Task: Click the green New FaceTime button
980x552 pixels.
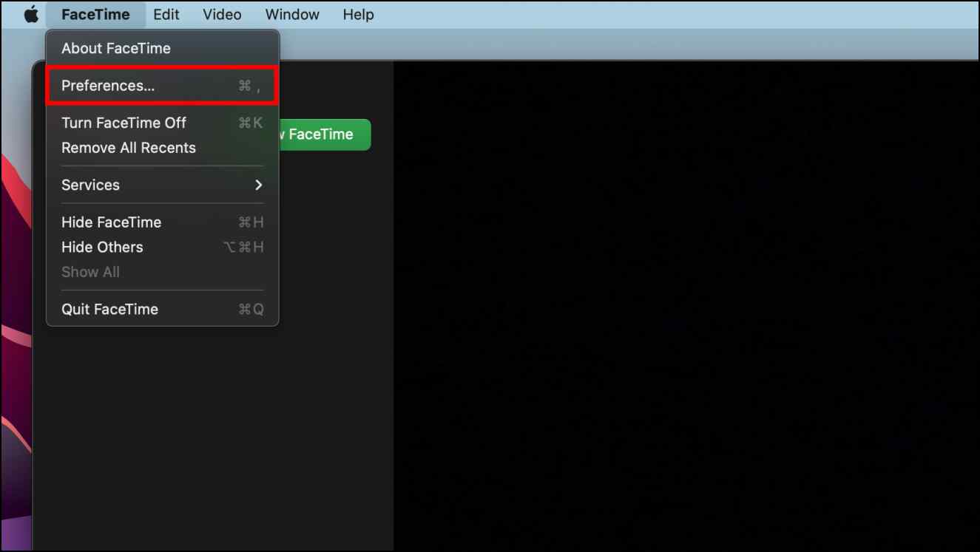Action: click(325, 134)
